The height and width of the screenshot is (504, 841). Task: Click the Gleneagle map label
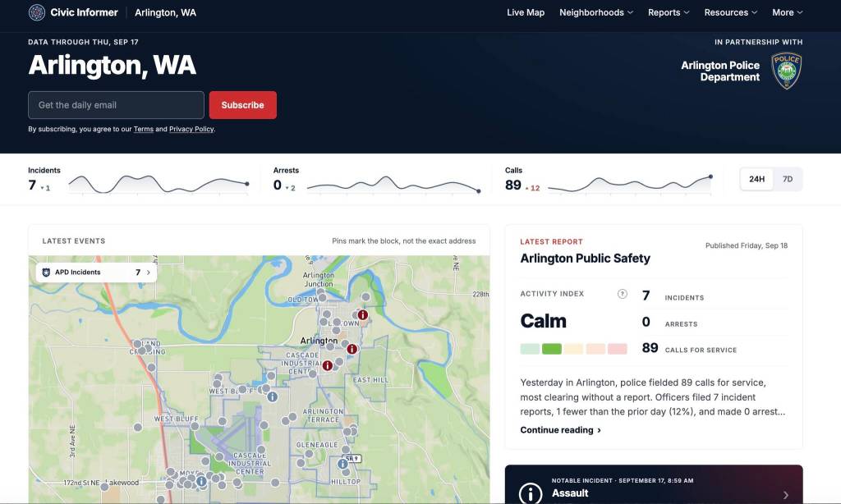tap(317, 445)
